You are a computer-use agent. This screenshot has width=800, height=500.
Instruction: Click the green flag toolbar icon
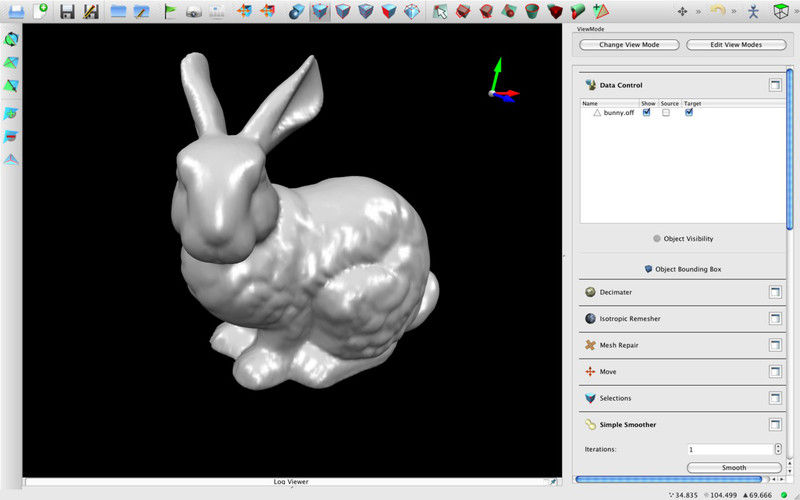coord(170,11)
